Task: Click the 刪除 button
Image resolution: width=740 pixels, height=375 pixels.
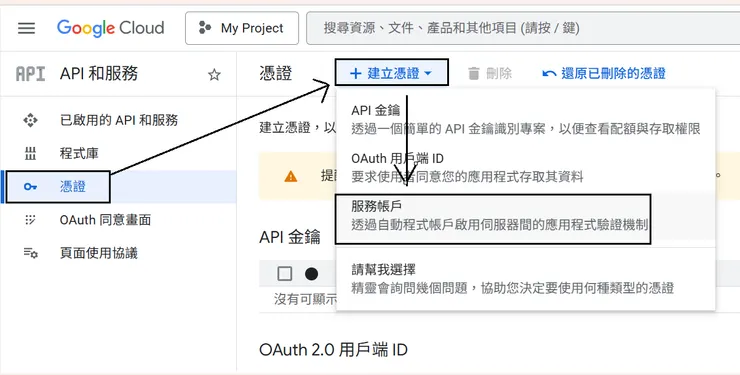Action: 490,74
